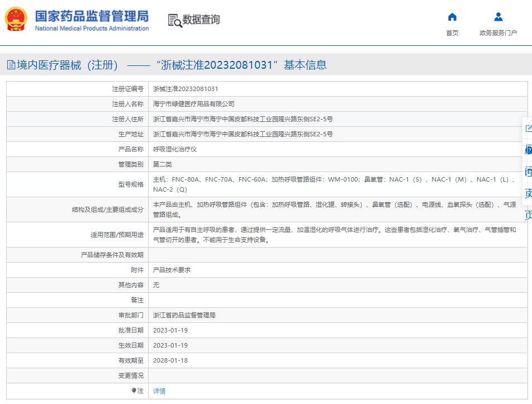
Task: Click the 审批部门 row label
Action: point(131,315)
